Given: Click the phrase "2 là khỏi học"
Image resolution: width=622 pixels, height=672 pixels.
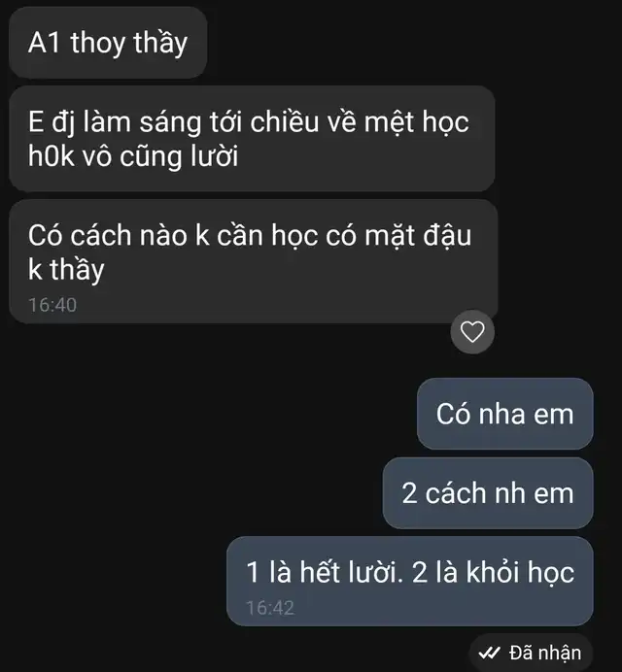Looking at the screenshot, I should (x=493, y=573).
